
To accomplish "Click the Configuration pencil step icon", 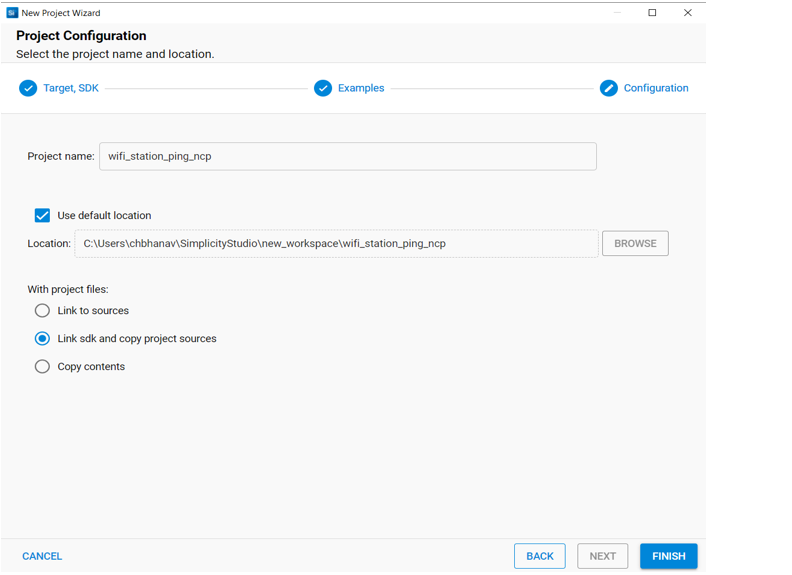I will point(608,88).
